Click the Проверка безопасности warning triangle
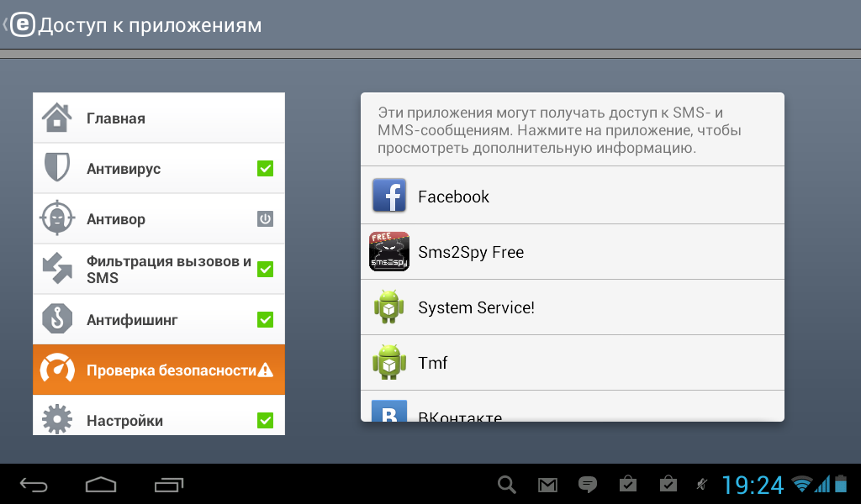Screen dimensions: 861x504 [265, 370]
